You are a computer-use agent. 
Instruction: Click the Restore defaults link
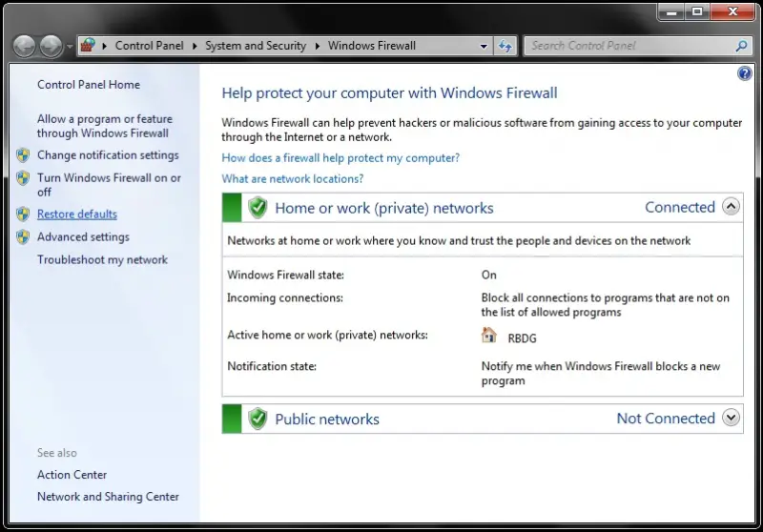[x=77, y=214]
